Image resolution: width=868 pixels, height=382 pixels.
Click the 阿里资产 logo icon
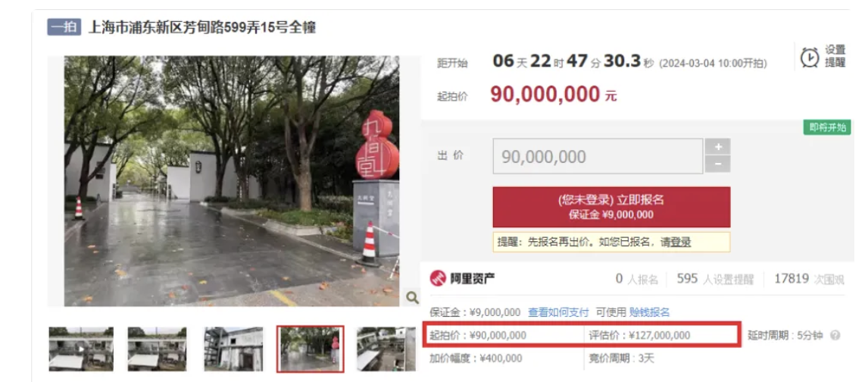(x=438, y=278)
